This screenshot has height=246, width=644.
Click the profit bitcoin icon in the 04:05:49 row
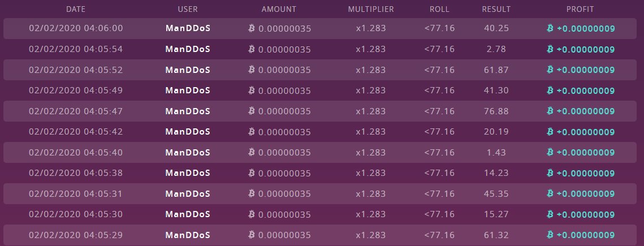(550, 90)
